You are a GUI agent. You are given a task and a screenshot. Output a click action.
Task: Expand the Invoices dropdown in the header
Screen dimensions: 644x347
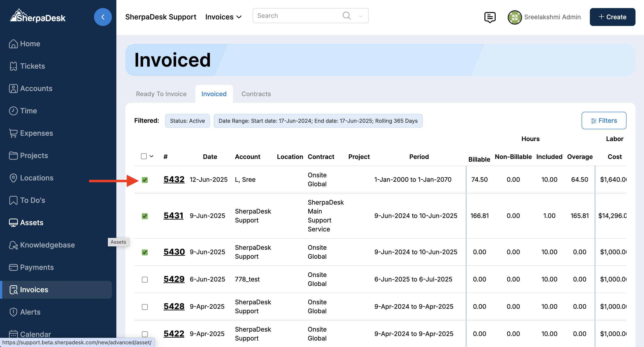point(224,17)
